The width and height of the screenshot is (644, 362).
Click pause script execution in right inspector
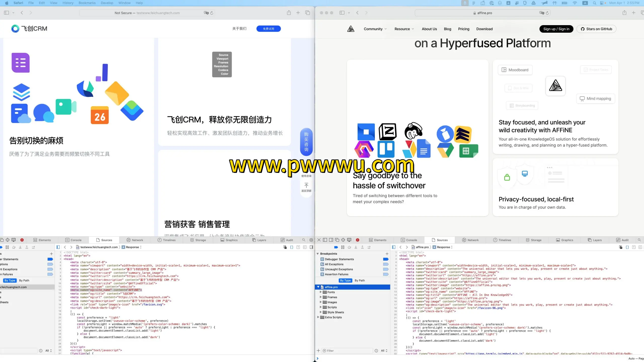click(343, 247)
